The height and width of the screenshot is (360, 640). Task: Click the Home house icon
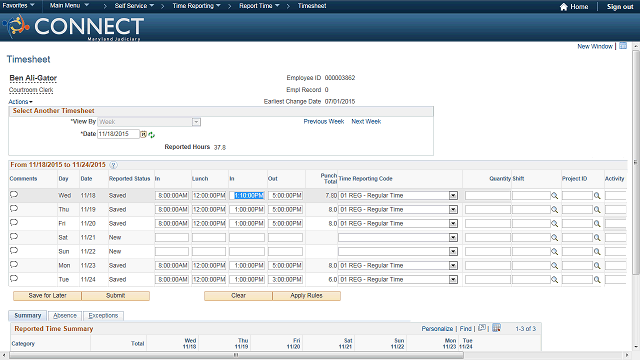[x=564, y=7]
